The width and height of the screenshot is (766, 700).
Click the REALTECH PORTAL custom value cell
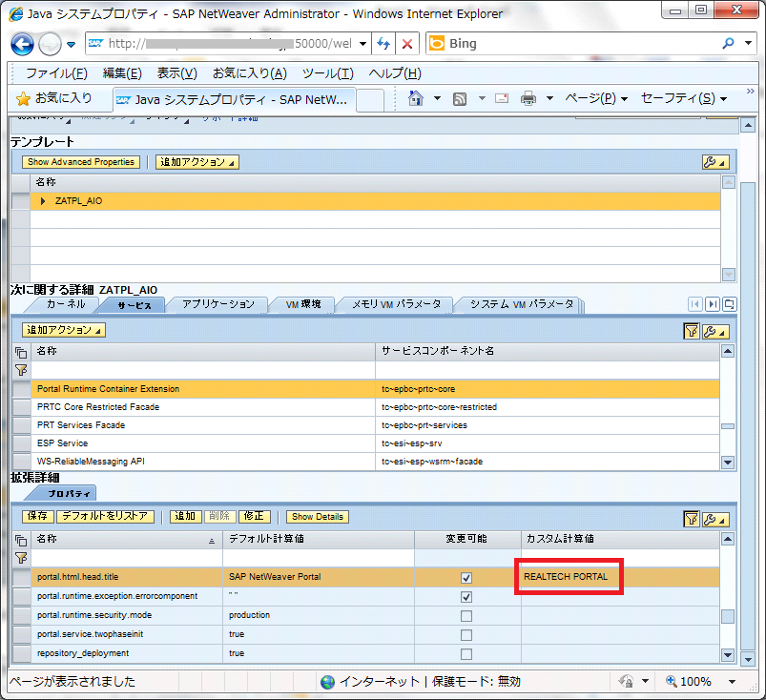(x=620, y=577)
